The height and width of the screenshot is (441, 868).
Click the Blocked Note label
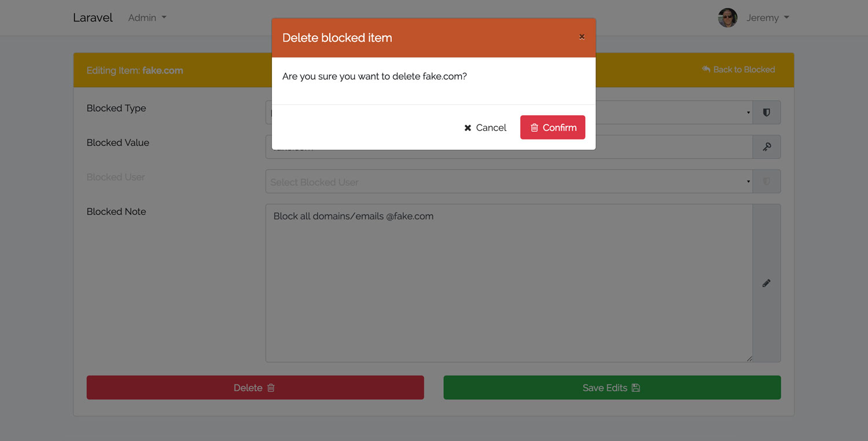pos(116,212)
